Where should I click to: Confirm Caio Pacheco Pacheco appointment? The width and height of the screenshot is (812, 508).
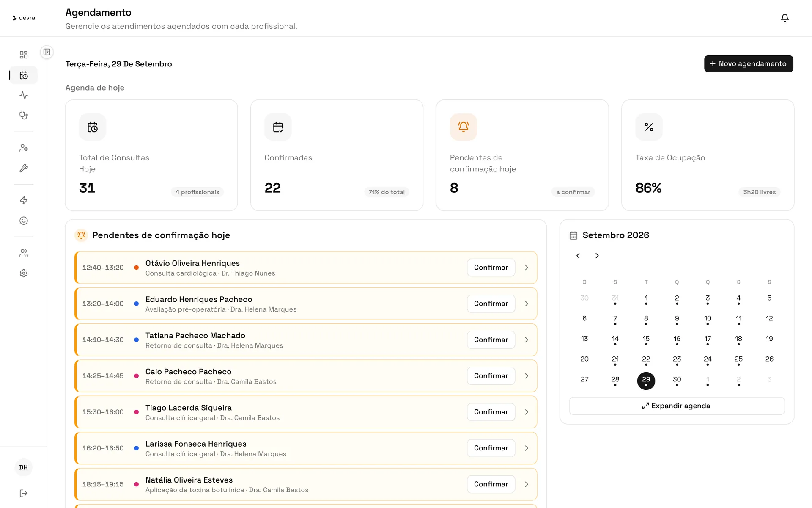(491, 376)
